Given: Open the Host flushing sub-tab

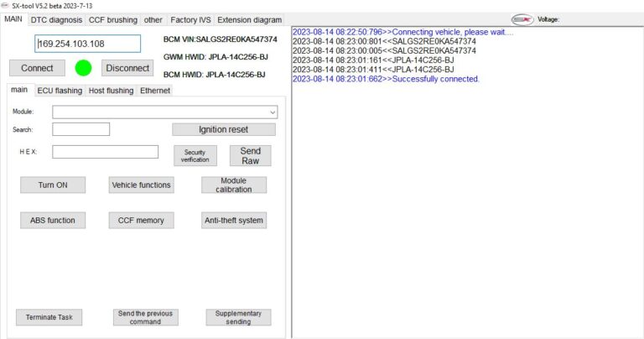Looking at the screenshot, I should 111,91.
